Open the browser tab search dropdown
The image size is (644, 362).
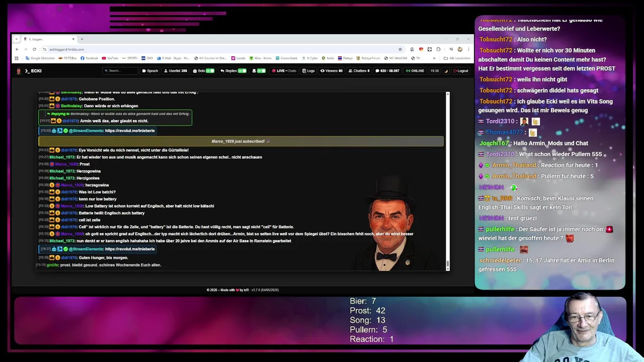pos(17,39)
